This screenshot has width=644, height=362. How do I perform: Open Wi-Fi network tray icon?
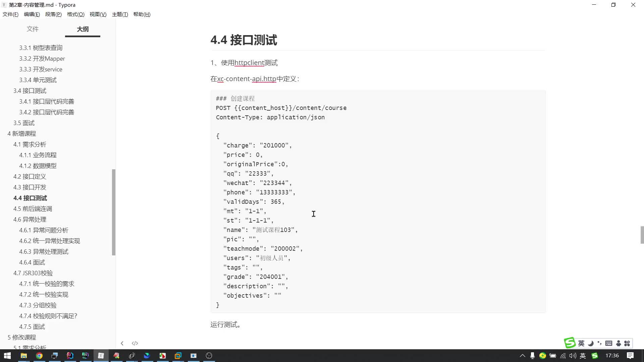[563, 356]
